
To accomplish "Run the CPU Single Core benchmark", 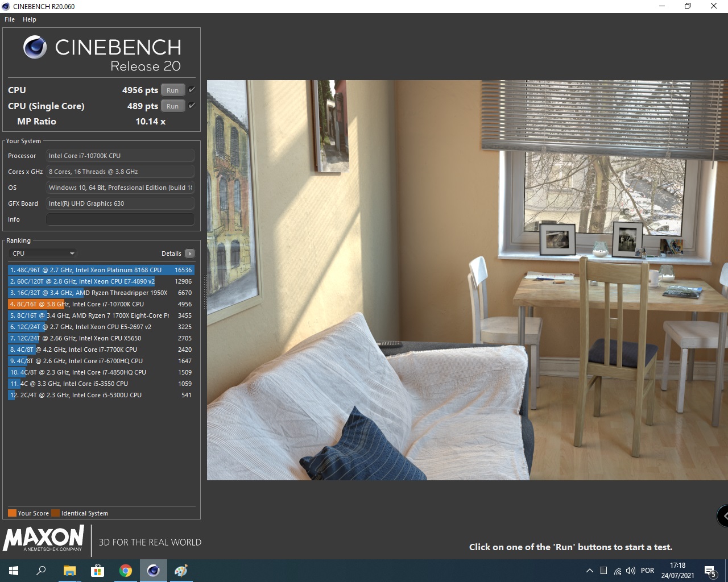I will [173, 106].
